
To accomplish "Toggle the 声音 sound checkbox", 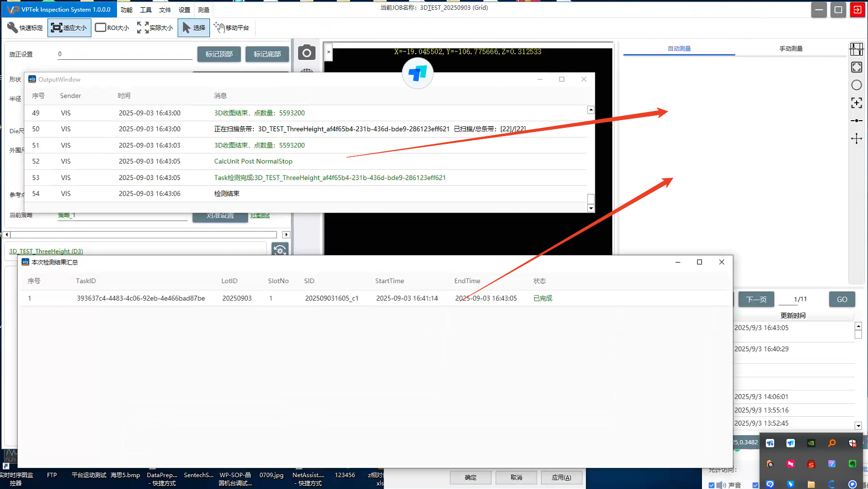I will pyautogui.click(x=712, y=485).
